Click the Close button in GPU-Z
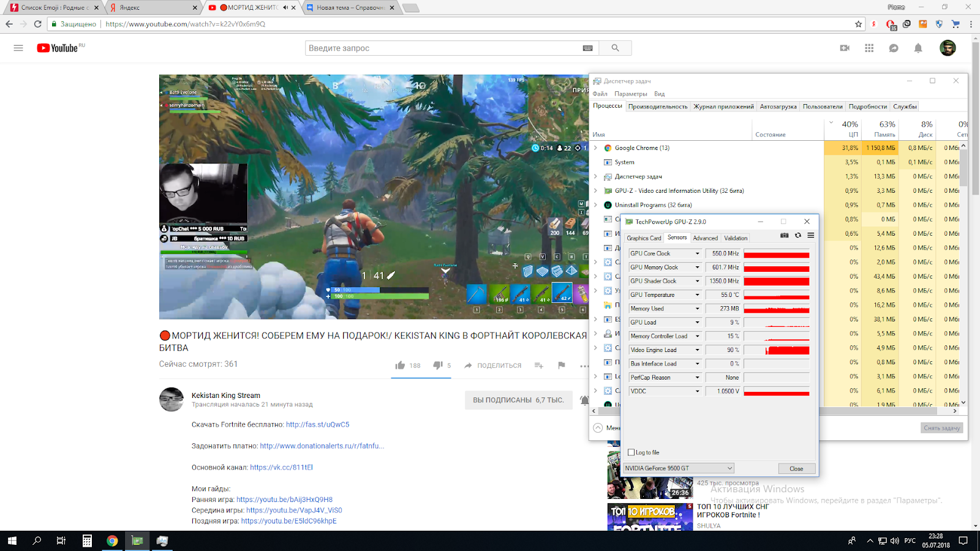Screen dimensions: 980x551 pyautogui.click(x=796, y=468)
